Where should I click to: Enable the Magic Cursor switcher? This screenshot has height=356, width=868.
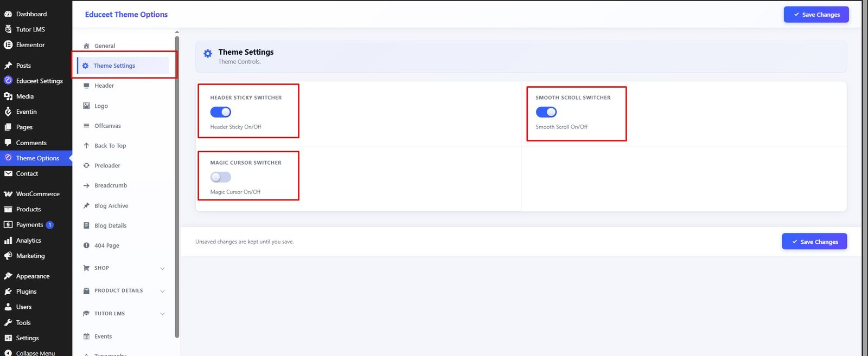[x=221, y=177]
